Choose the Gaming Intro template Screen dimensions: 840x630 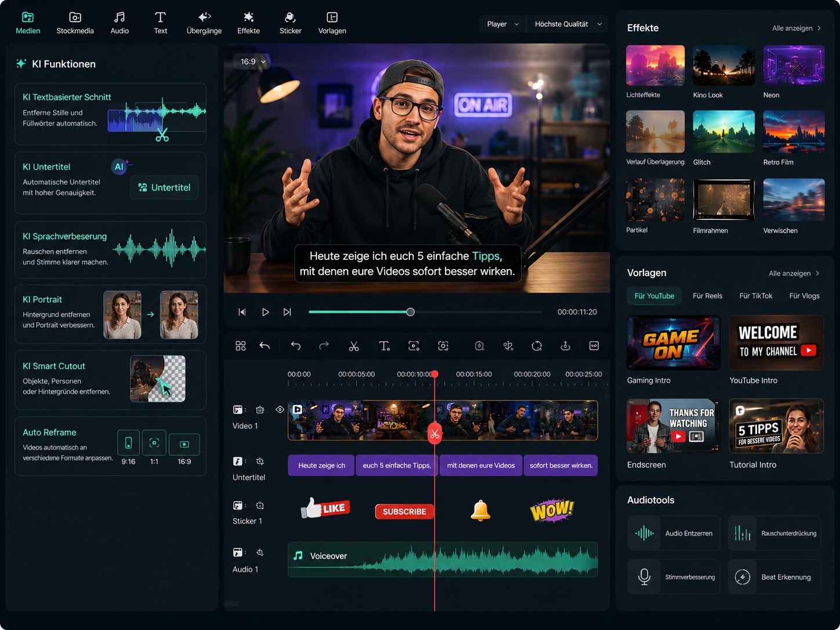click(674, 343)
